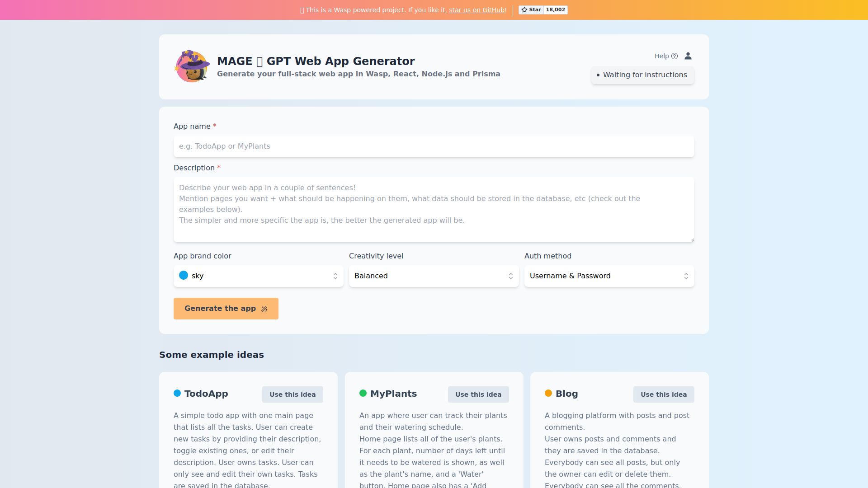Click the orange dot beside Blog
The width and height of the screenshot is (868, 488).
click(x=548, y=394)
